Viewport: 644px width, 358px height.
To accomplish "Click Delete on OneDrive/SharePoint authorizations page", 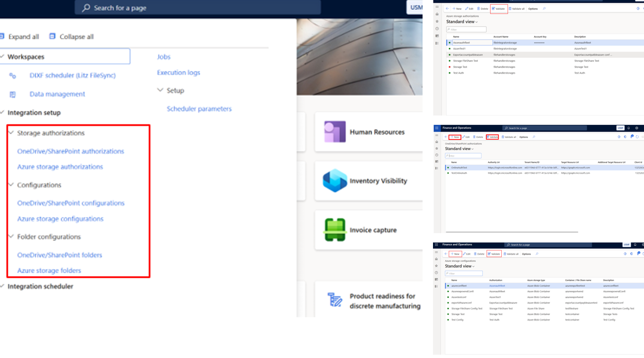I will click(478, 137).
